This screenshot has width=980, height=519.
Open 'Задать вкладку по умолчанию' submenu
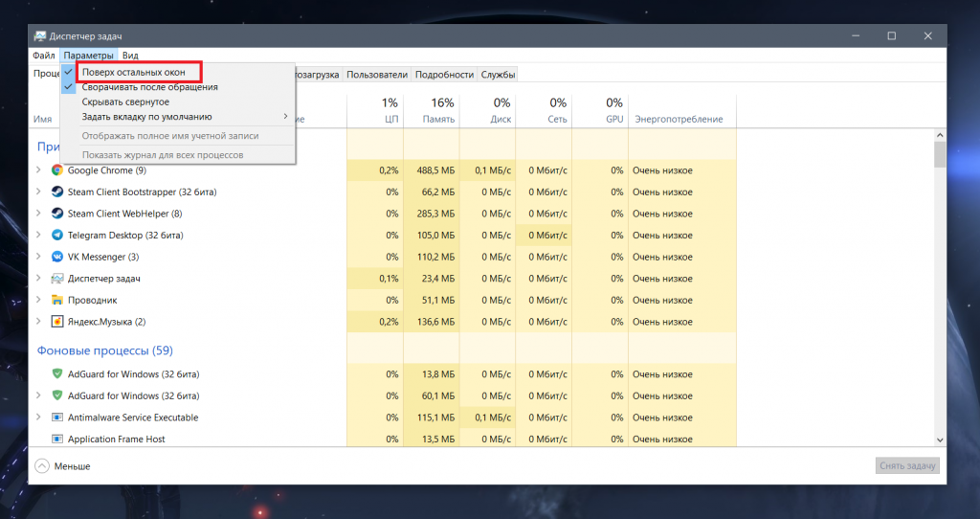tap(146, 117)
